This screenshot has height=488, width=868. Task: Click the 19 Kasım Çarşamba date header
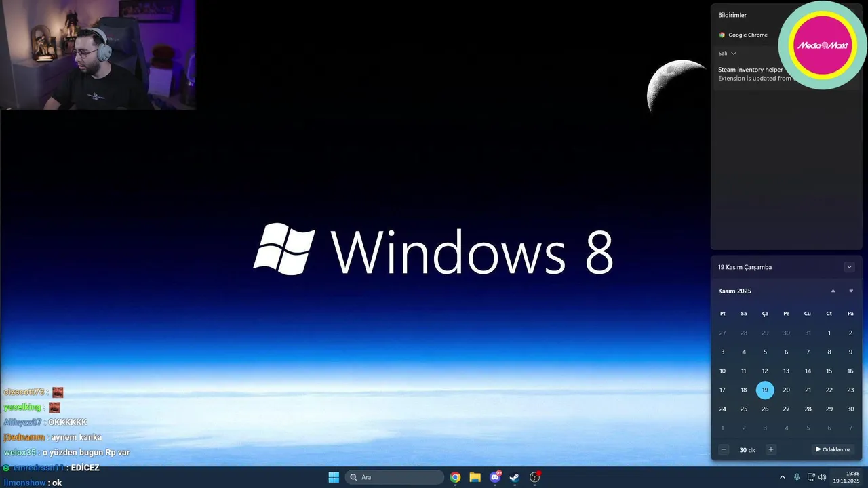745,267
